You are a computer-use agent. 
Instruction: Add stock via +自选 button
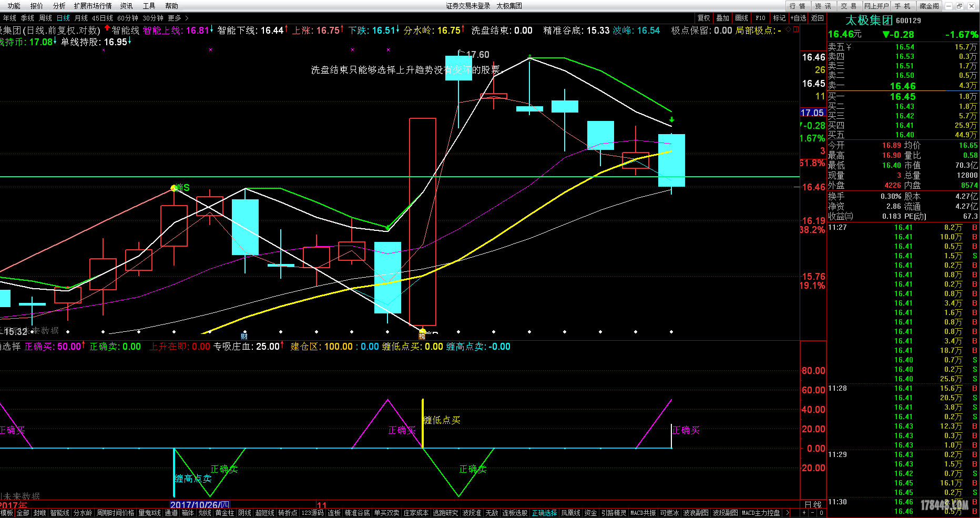[x=799, y=18]
